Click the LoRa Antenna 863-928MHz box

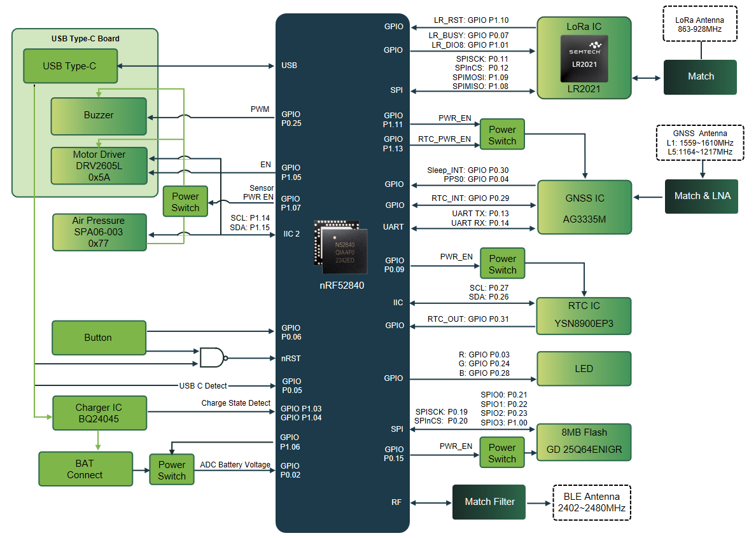pos(699,24)
